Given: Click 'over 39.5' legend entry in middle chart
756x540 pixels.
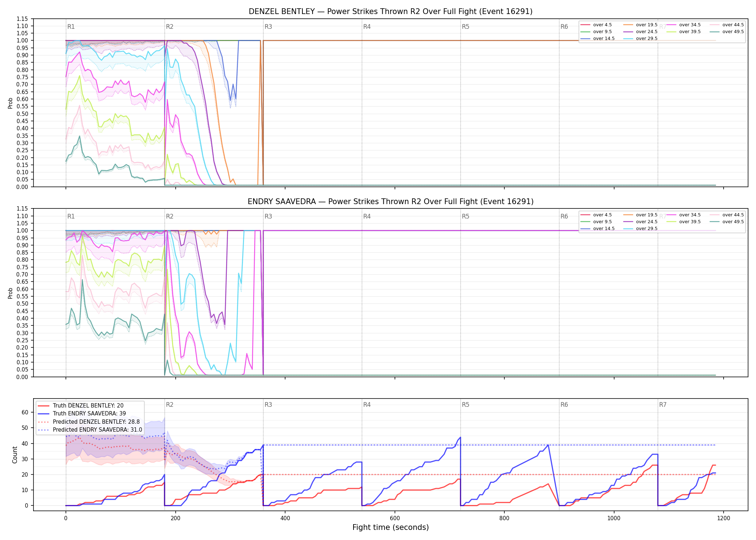Looking at the screenshot, I should pos(683,222).
